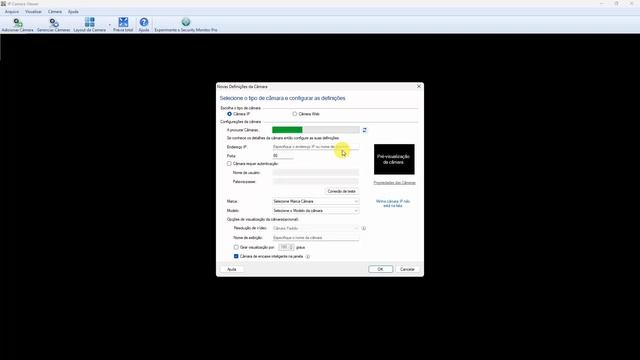Image resolution: width=640 pixels, height=360 pixels.
Task: Click the refresh camera search icon
Action: tap(364, 130)
